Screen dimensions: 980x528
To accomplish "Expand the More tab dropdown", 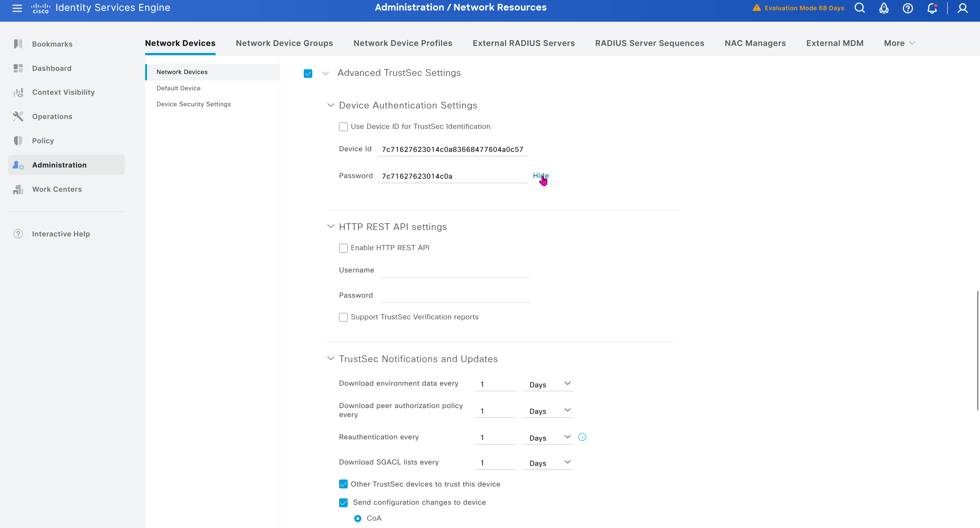I will tap(899, 43).
